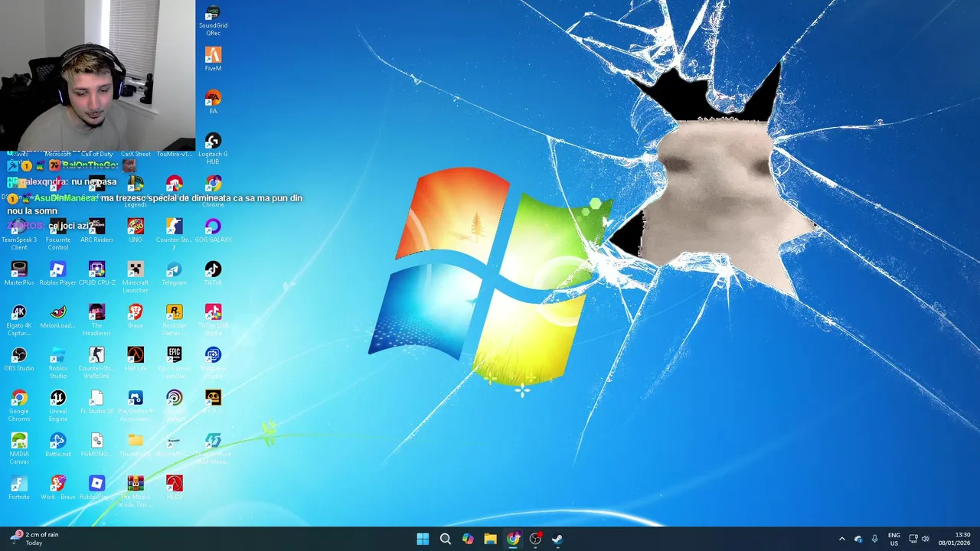Open the Fortnite desktop shortcut
This screenshot has width=980, height=551.
[19, 487]
